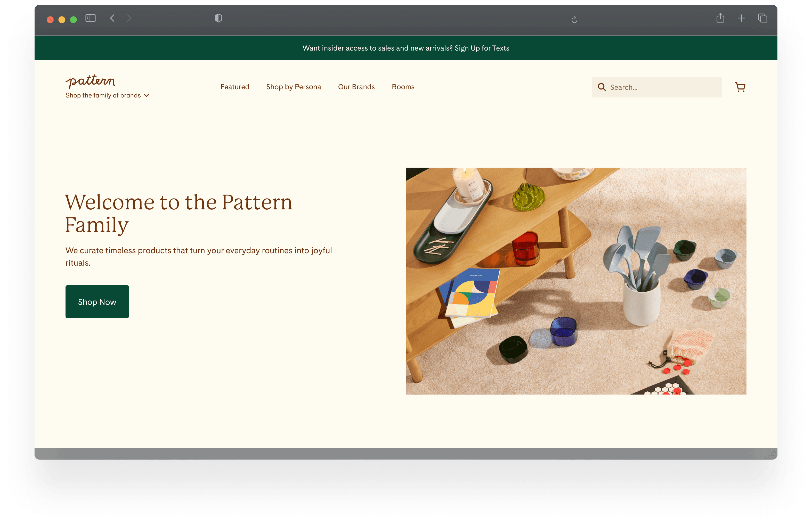Click the browser forward navigation arrow
Image resolution: width=812 pixels, height=524 pixels.
[x=129, y=18]
